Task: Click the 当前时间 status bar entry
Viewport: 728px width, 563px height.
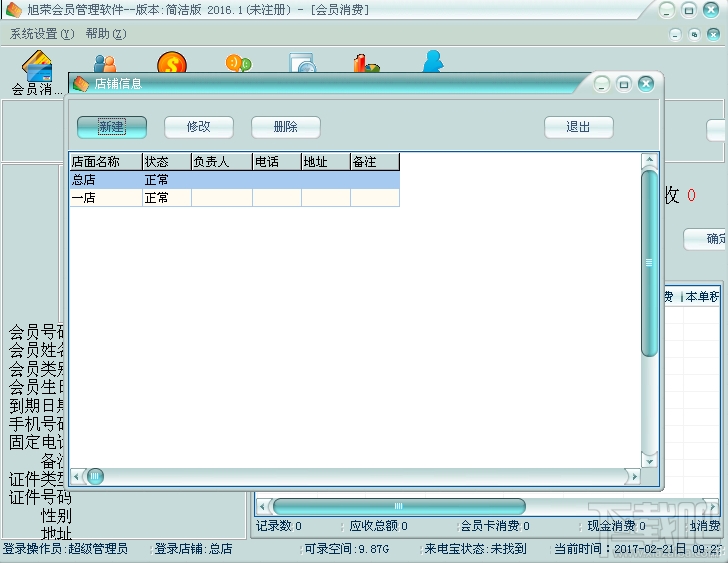Action: pyautogui.click(x=638, y=549)
